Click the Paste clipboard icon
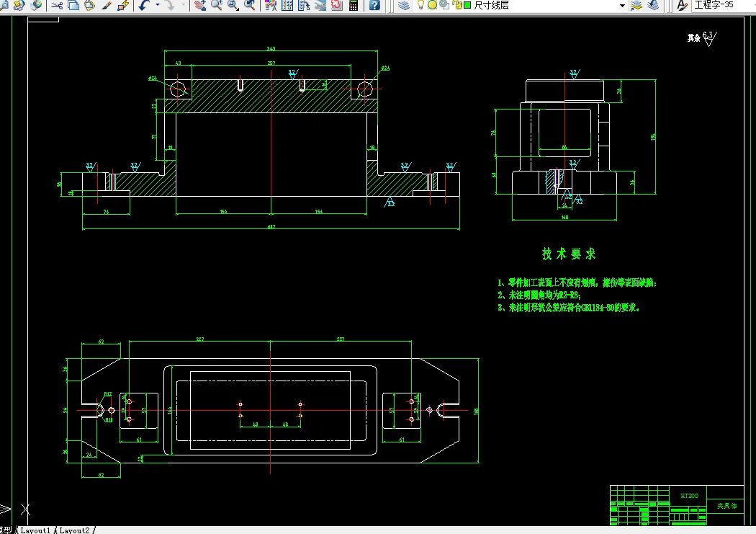Viewport: 756px width, 534px height. pos(90,5)
